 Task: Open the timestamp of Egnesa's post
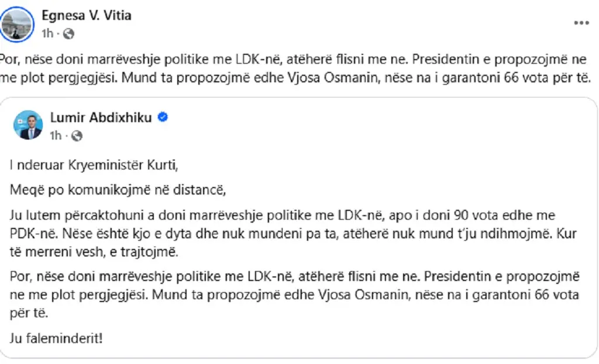point(47,34)
